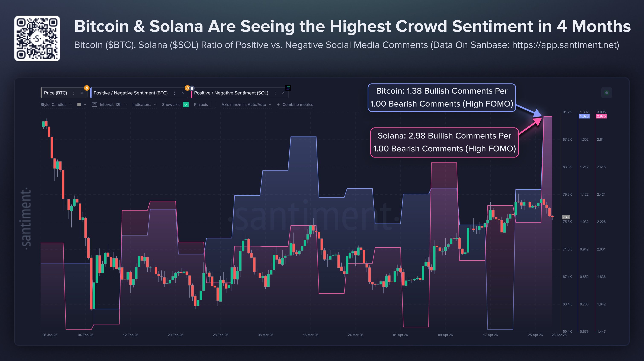Open the options menu for Price (BTC) metric
644x361 pixels.
pos(74,93)
